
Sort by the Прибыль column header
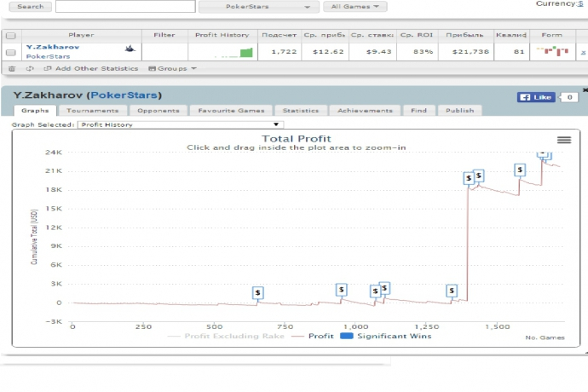(465, 35)
